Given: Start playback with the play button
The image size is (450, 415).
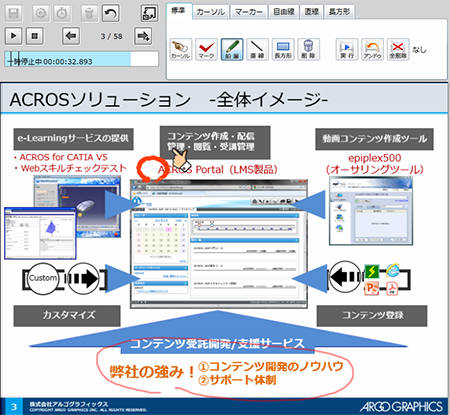Looking at the screenshot, I should 14,36.
